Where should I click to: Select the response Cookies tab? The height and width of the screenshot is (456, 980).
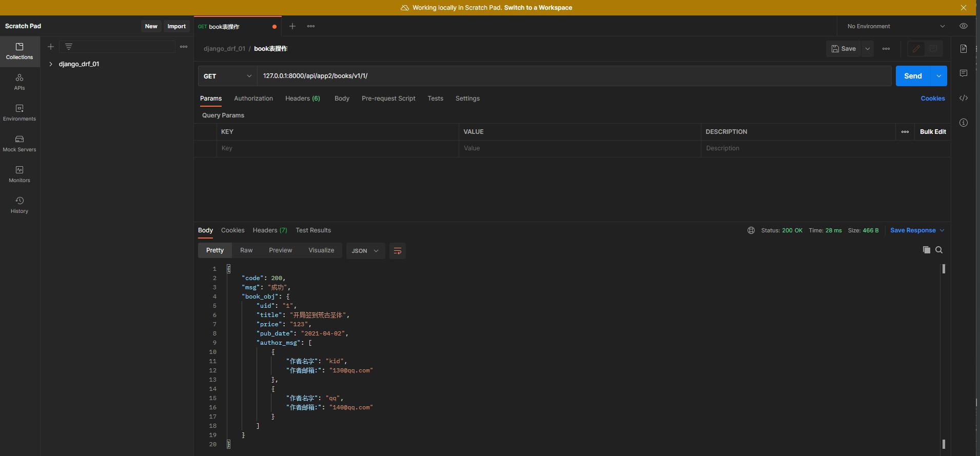(x=232, y=230)
